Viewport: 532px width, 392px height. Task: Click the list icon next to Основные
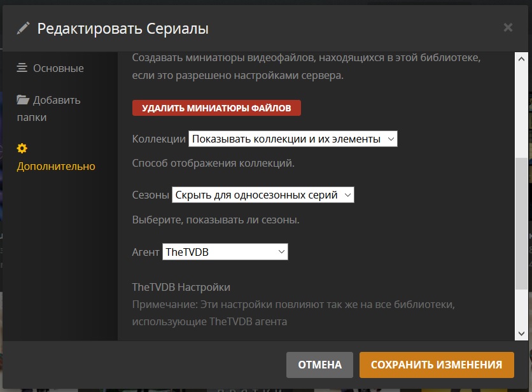click(22, 67)
